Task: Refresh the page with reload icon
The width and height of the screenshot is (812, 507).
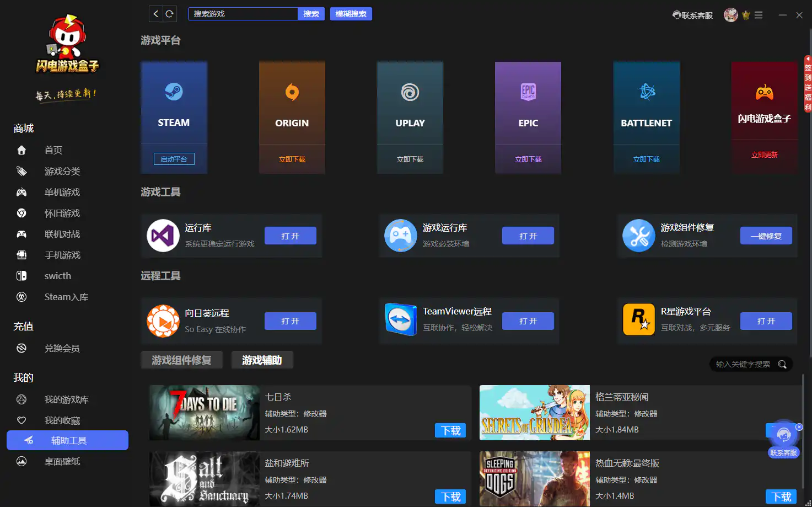Action: [x=170, y=14]
